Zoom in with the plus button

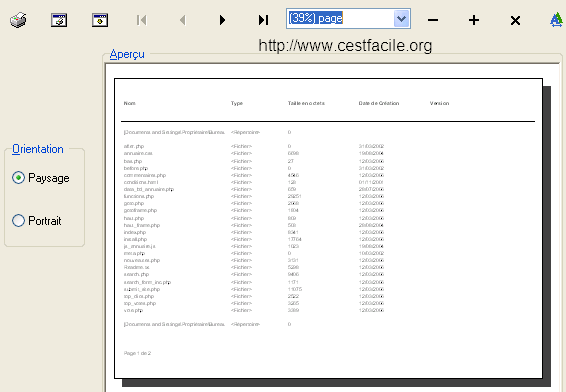[474, 20]
